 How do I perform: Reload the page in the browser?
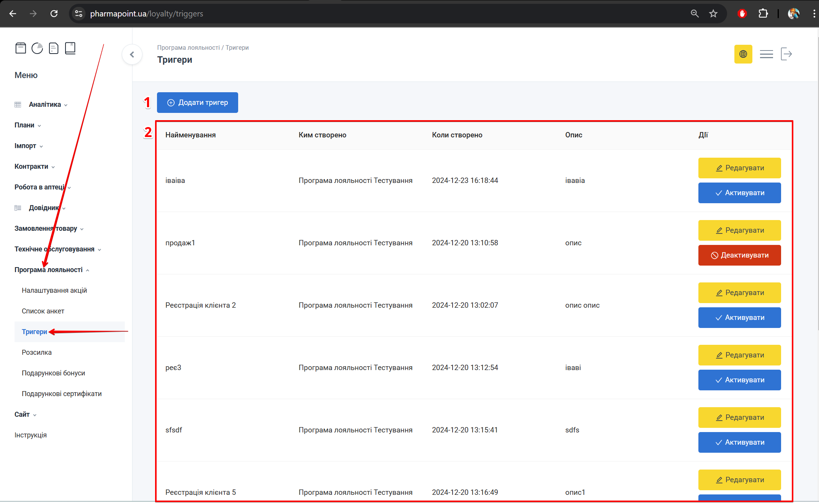click(x=54, y=14)
